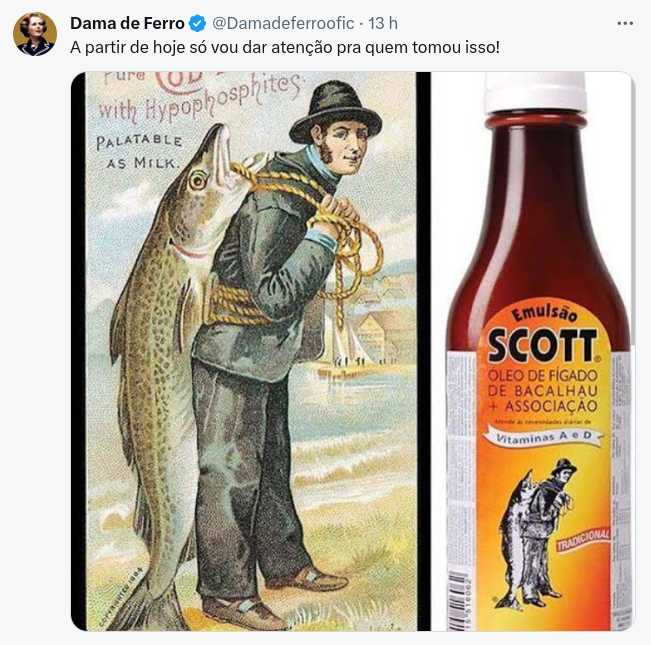Click the white bottle cap

pyautogui.click(x=535, y=92)
